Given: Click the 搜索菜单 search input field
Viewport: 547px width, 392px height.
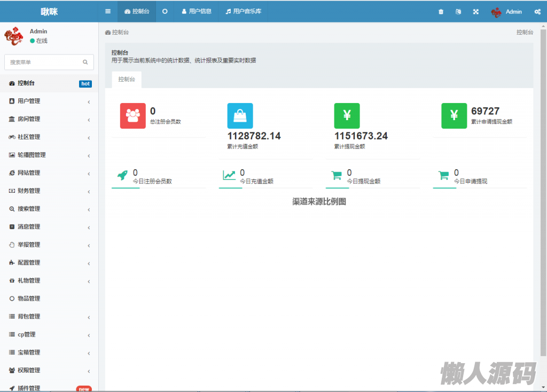Looking at the screenshot, I should pos(44,62).
